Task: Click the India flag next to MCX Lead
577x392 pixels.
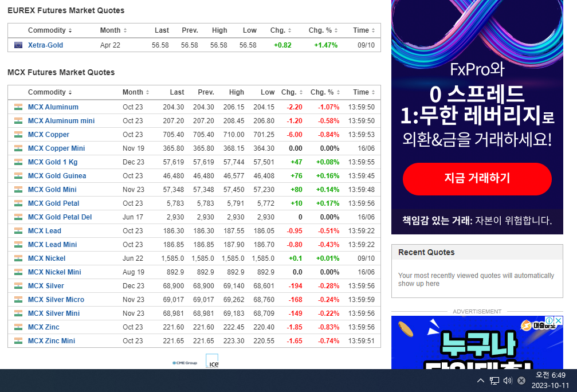Action: click(18, 231)
